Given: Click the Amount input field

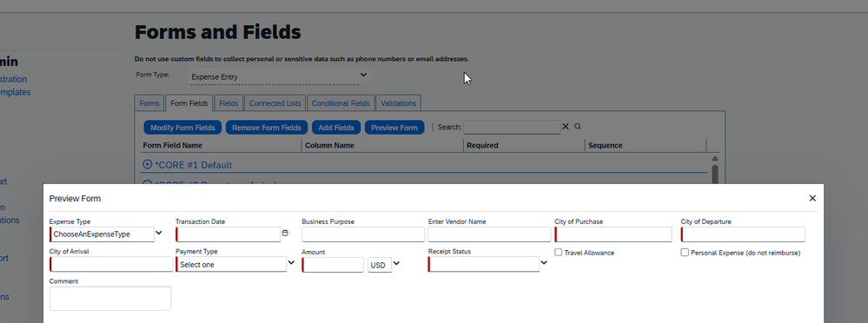Looking at the screenshot, I should tap(333, 265).
